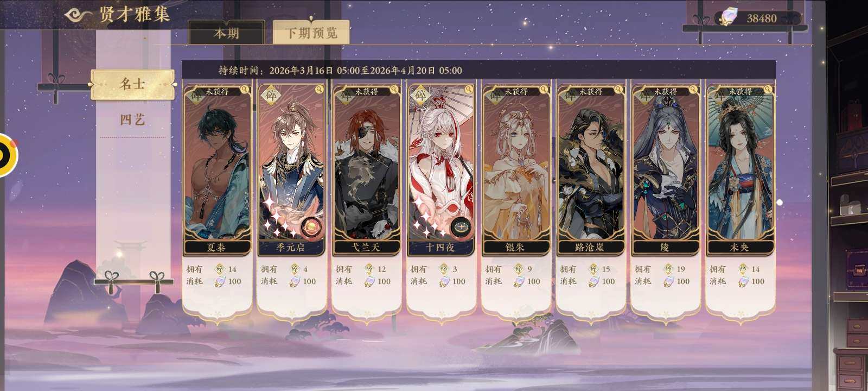
Task: Open magnifier icon on 未央 card
Action: (x=768, y=90)
